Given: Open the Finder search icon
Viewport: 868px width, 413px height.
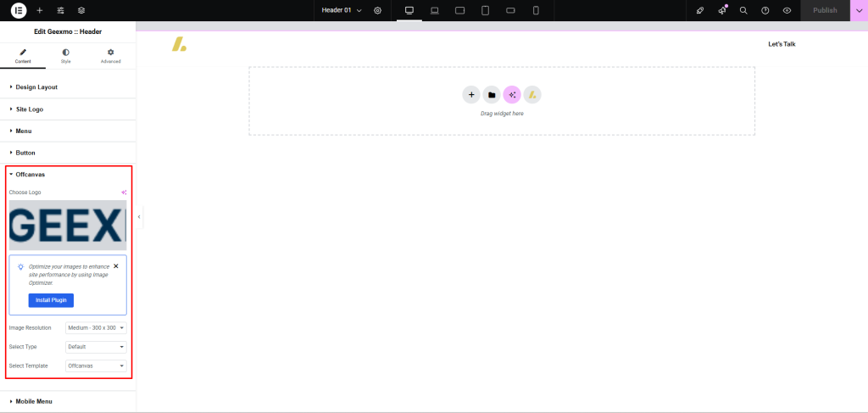Looking at the screenshot, I should (x=743, y=10).
